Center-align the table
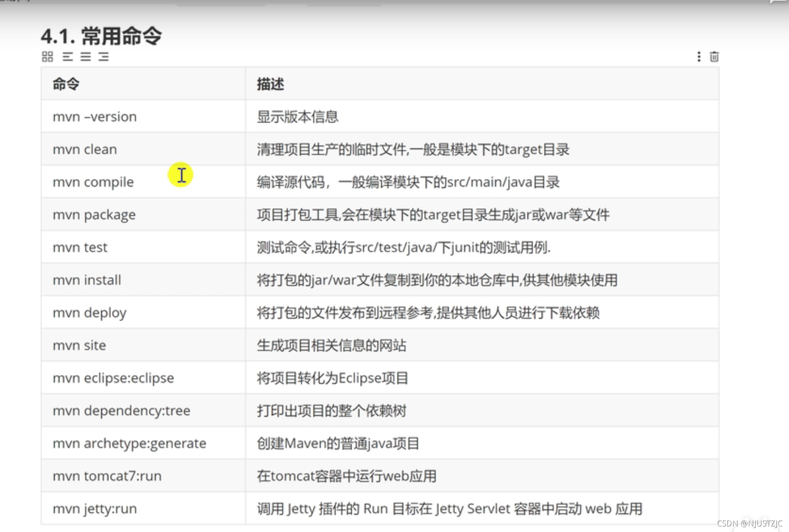The image size is (789, 532). click(86, 56)
